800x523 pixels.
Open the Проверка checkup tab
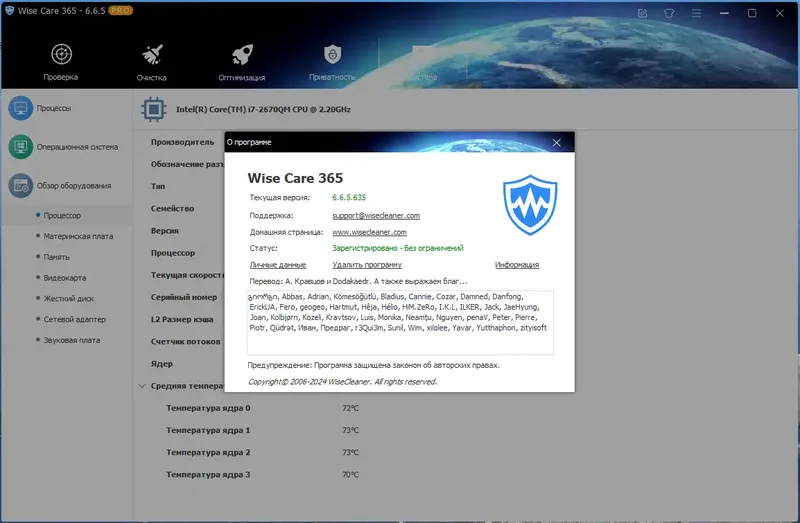[x=61, y=62]
